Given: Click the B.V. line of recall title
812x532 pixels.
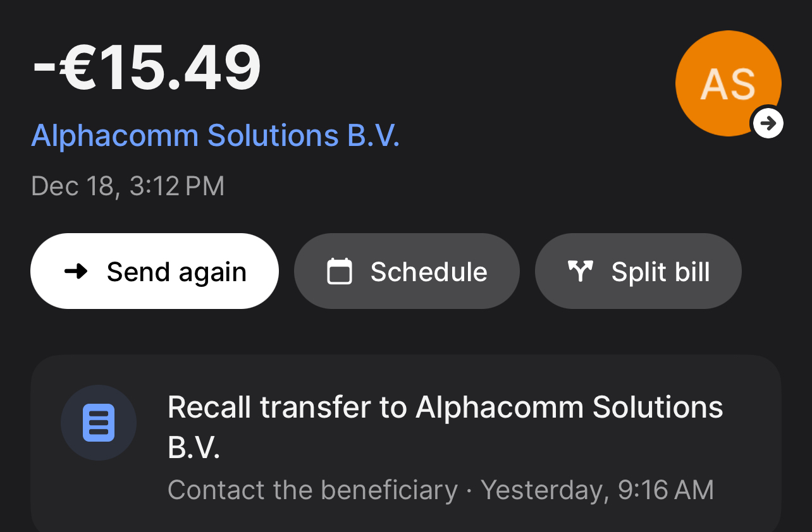Looking at the screenshot, I should point(194,447).
